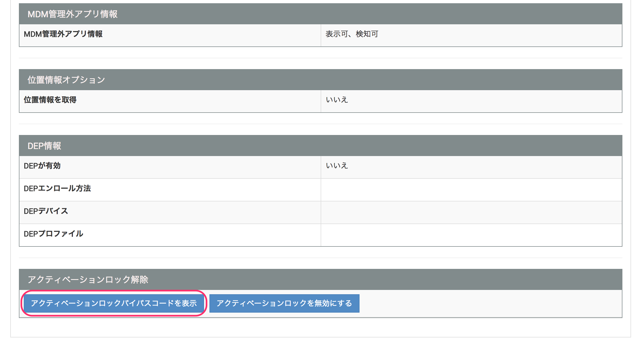The height and width of the screenshot is (345, 644).
Task: Click empty value cell of DEPデバイス
Action: coord(471,212)
